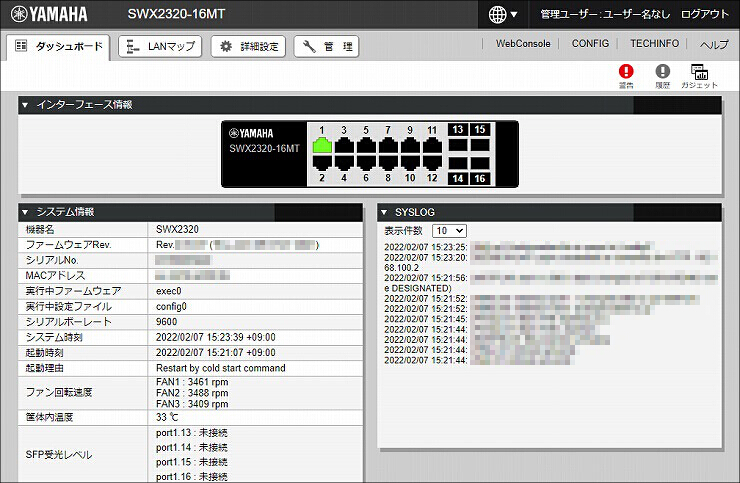
Task: Open the 表示件数 dropdown showing 10
Action: point(449,230)
